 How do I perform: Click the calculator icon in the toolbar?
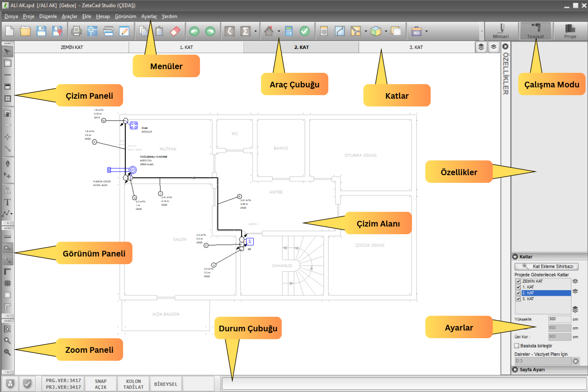click(289, 31)
